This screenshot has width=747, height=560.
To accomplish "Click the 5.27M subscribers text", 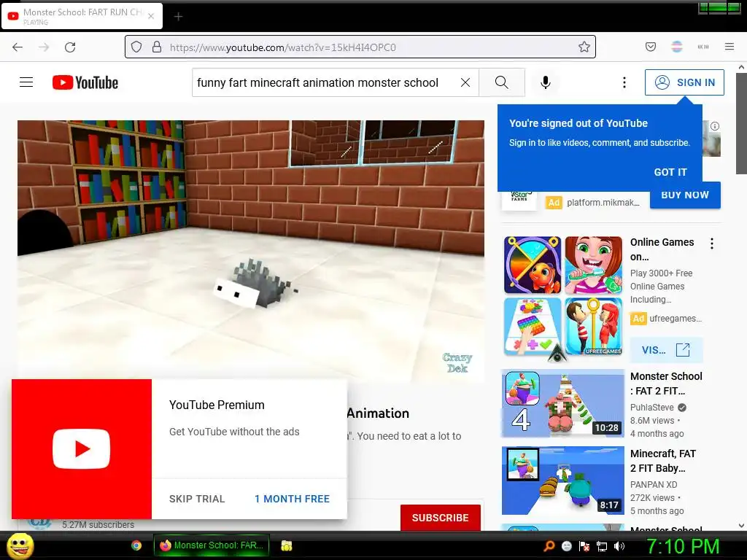I will click(98, 525).
